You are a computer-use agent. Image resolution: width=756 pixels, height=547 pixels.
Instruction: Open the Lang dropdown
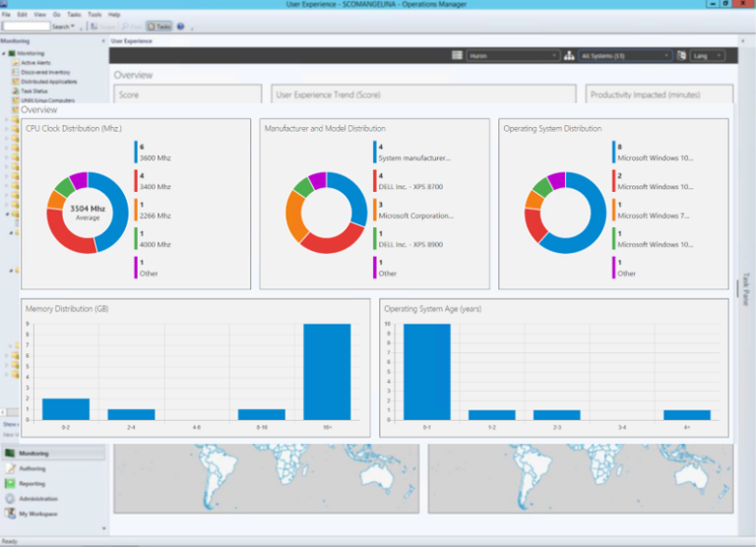point(708,56)
